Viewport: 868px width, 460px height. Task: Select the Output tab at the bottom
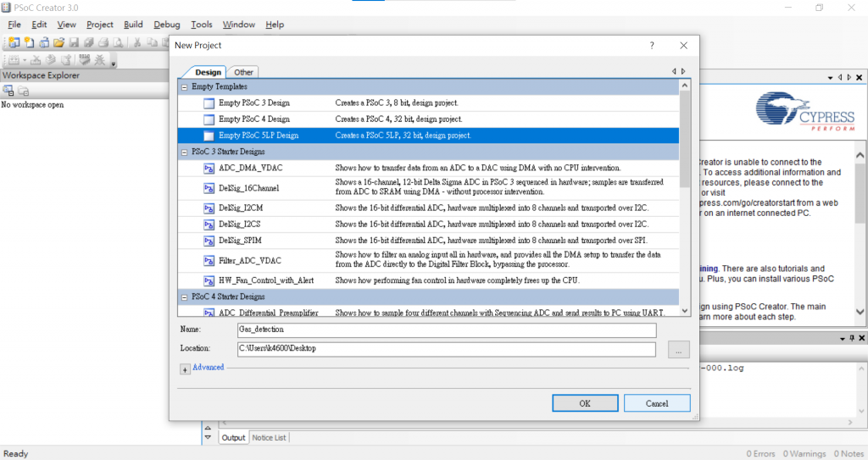(x=233, y=437)
